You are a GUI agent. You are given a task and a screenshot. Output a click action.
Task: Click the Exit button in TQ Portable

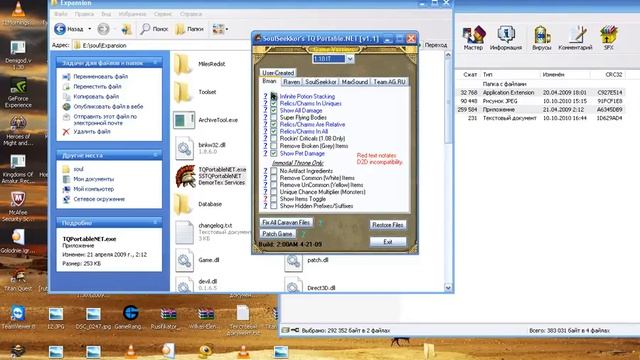click(x=388, y=242)
